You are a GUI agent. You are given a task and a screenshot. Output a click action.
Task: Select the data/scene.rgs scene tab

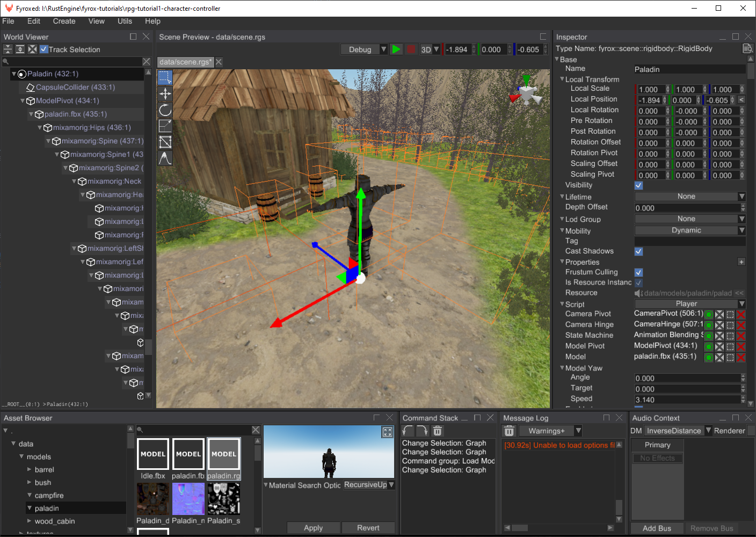pyautogui.click(x=185, y=62)
